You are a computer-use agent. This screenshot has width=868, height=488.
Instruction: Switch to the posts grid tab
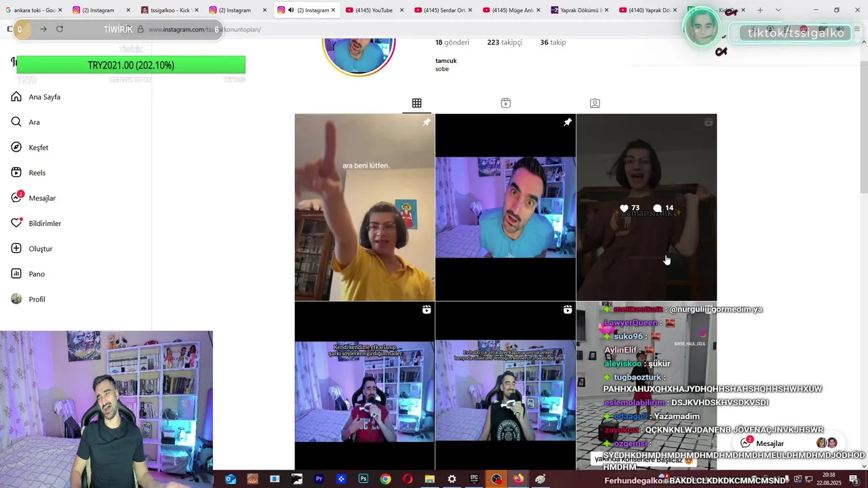pyautogui.click(x=417, y=103)
